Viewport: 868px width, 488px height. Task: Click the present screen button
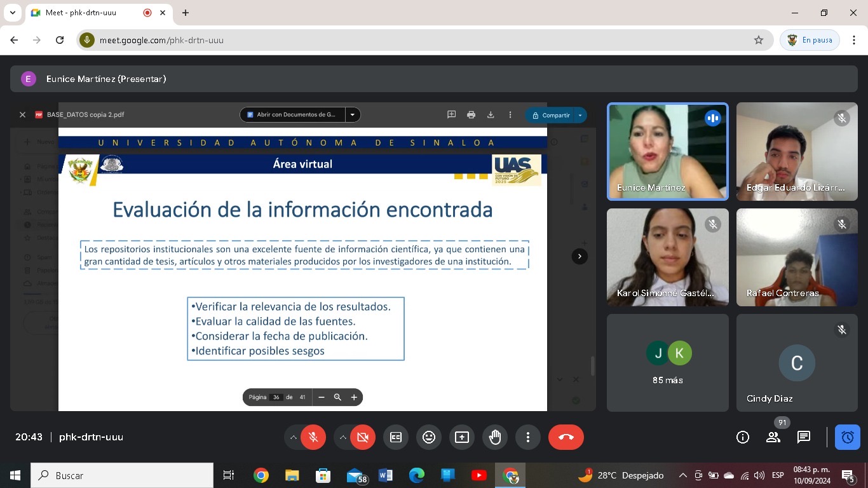point(462,437)
